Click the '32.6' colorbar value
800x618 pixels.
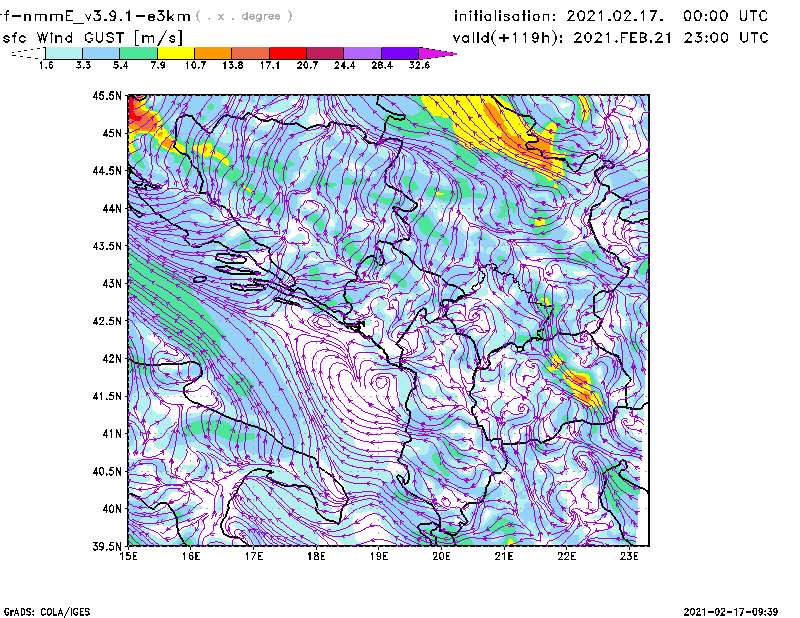(x=419, y=65)
